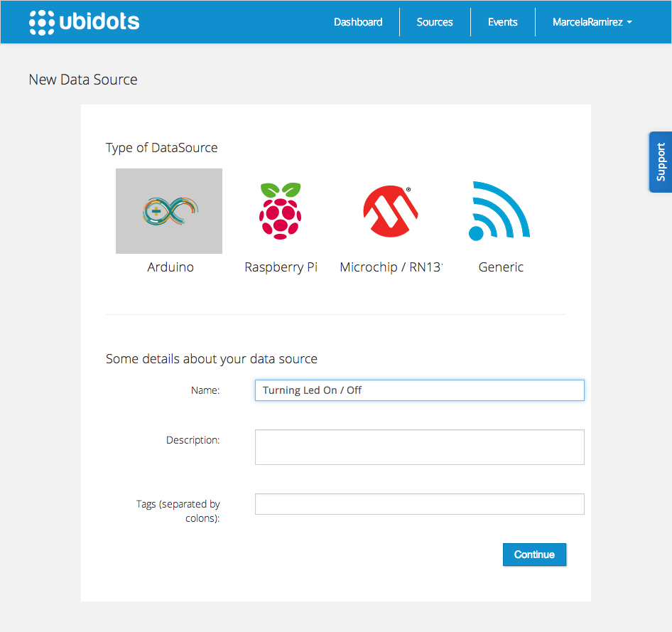The width and height of the screenshot is (672, 632).
Task: Open the MarcelaRamirez user dropdown
Action: click(x=592, y=22)
